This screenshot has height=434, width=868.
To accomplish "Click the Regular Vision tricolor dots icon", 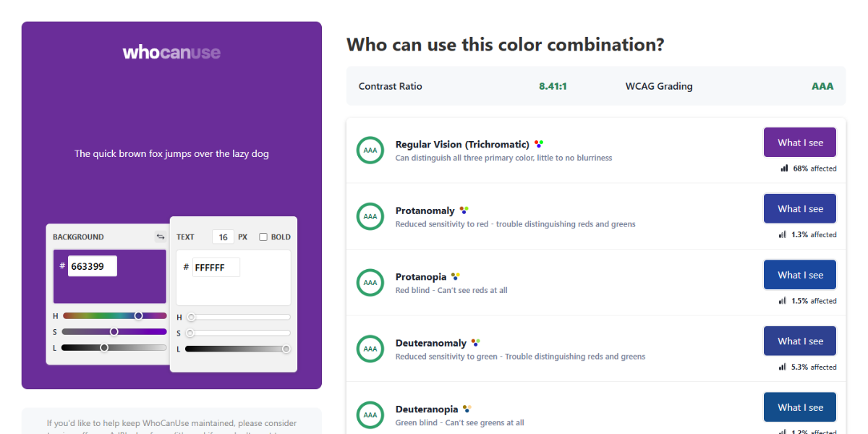I will 538,144.
